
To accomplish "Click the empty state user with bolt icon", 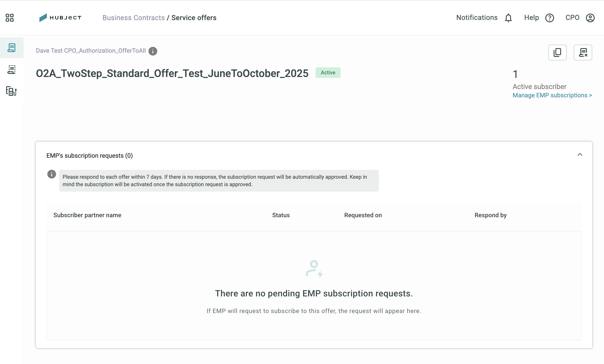I will (314, 269).
